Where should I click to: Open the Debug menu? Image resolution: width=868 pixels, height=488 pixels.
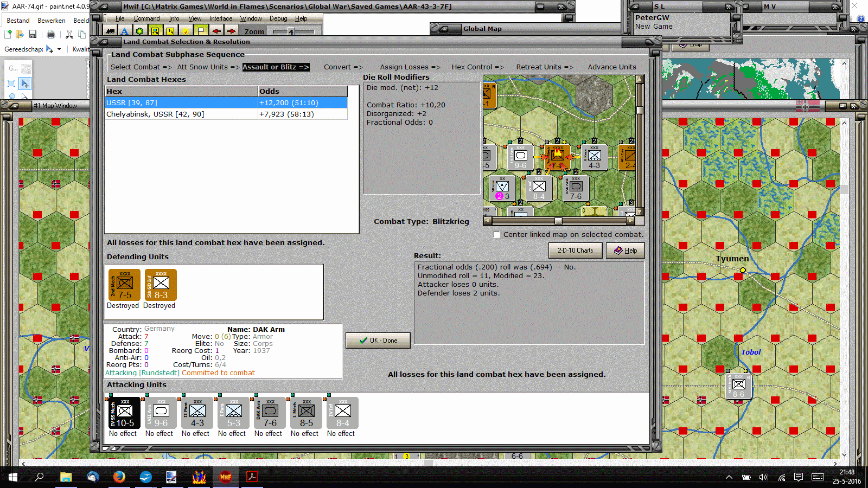278,18
